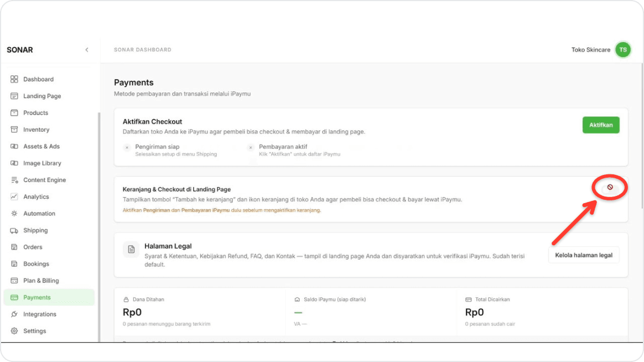Select the Products box icon
This screenshot has height=362, width=644.
point(14,112)
